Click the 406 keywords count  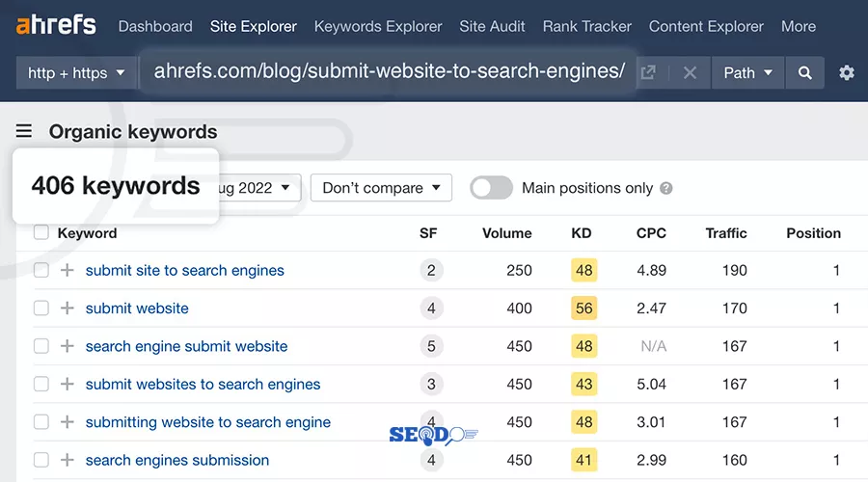116,185
